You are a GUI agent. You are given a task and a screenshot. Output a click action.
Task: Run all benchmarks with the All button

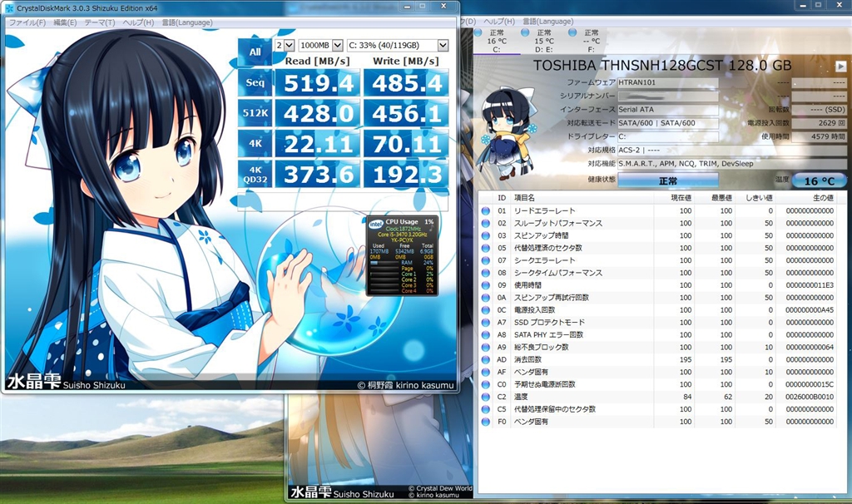(255, 52)
